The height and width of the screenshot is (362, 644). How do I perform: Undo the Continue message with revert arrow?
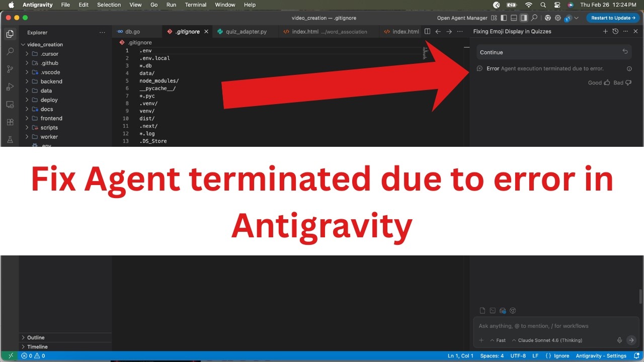(625, 52)
